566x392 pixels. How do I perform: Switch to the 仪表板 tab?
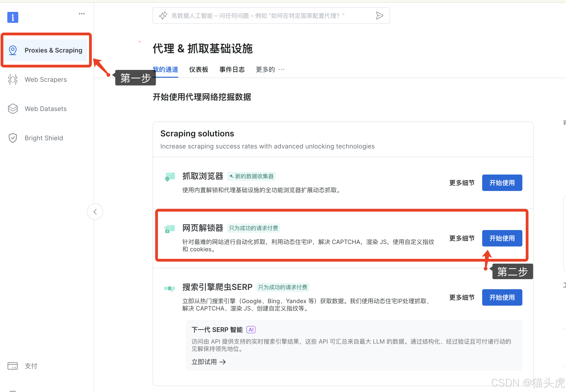(x=198, y=69)
